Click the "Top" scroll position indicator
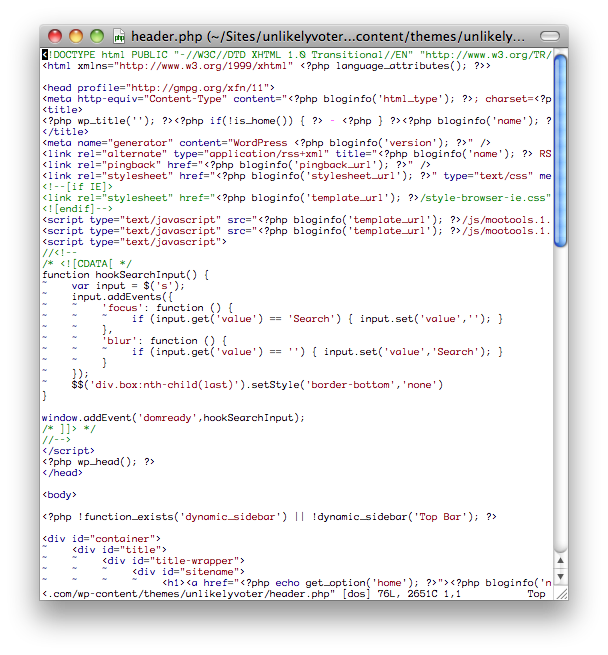The image size is (608, 655). (536, 594)
